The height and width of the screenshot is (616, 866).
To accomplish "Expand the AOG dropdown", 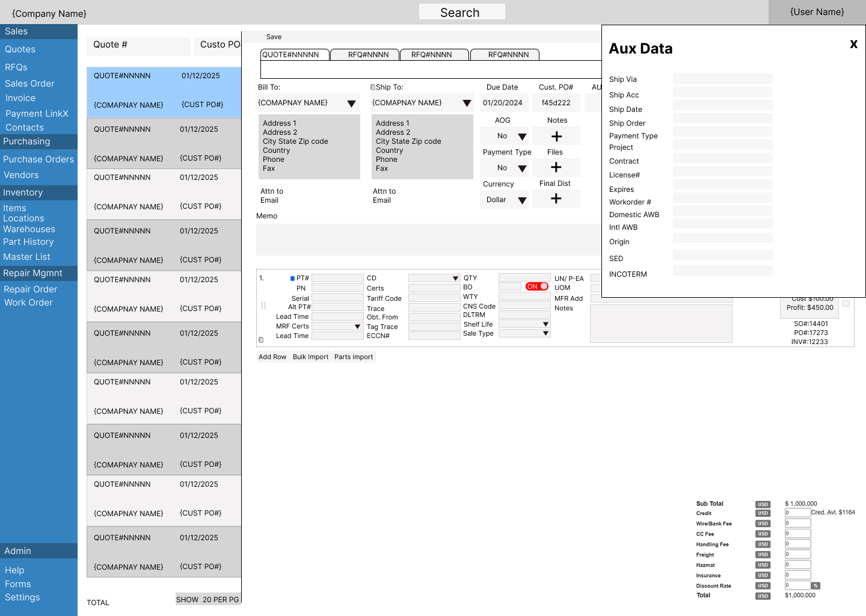I will 522,137.
